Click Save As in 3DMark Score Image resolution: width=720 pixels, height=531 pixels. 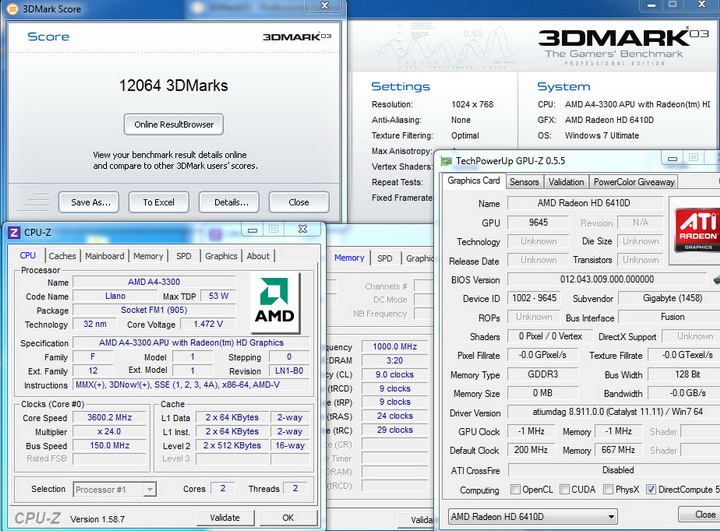click(x=89, y=202)
